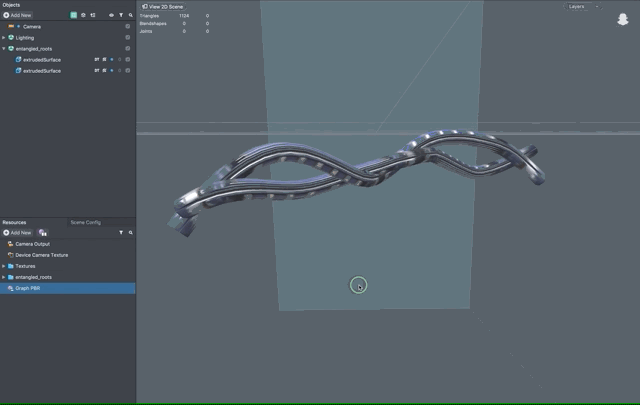Click the filter icon in the Objects panel
Viewport: 640px width, 405px height.
click(121, 15)
